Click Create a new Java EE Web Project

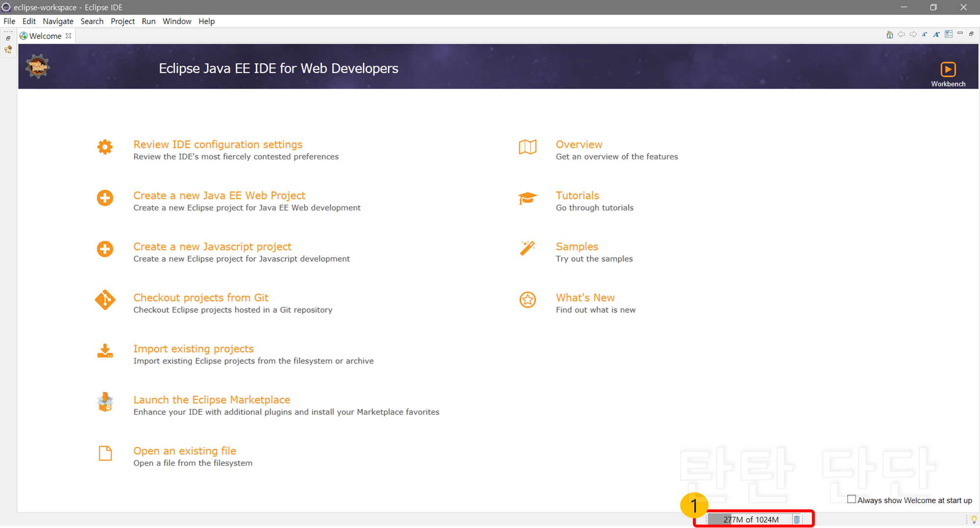219,196
